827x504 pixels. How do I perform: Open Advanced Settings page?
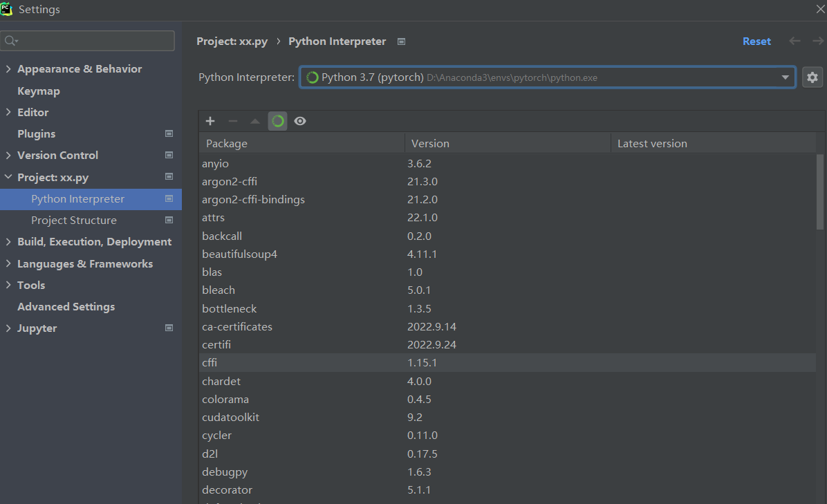coord(66,307)
